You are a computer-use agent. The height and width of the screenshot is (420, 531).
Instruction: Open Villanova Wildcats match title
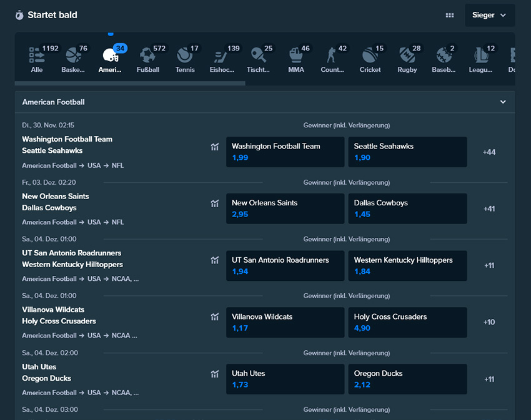[x=53, y=310]
